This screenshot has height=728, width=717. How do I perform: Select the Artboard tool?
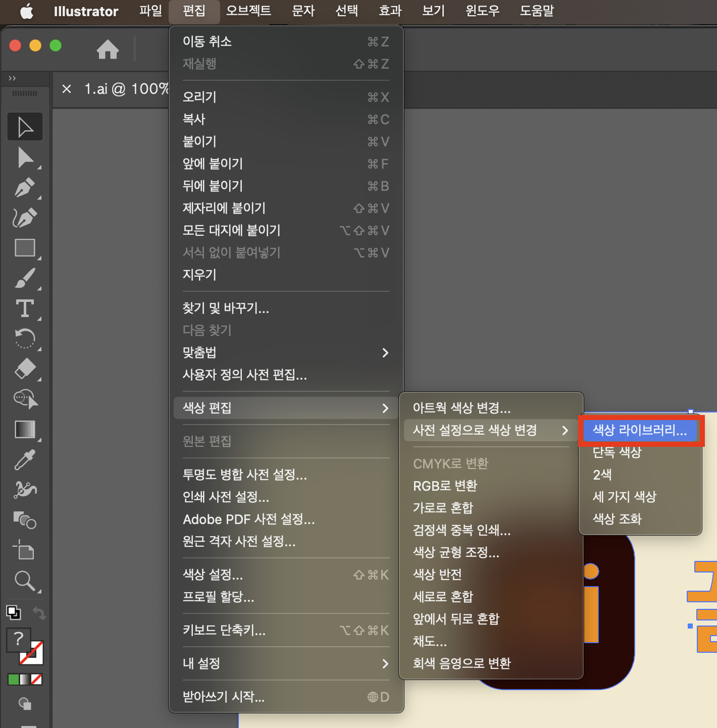coord(25,550)
